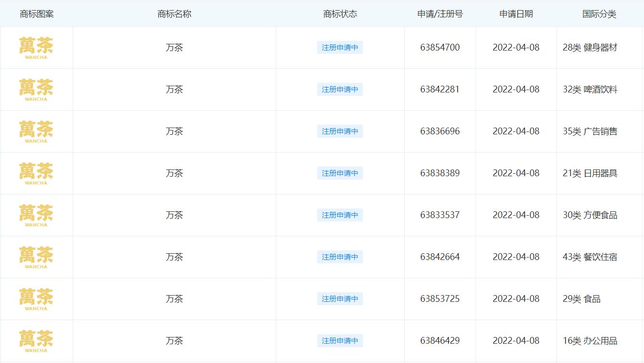
Task: Click class 16类 办公用品
Action: pos(590,341)
